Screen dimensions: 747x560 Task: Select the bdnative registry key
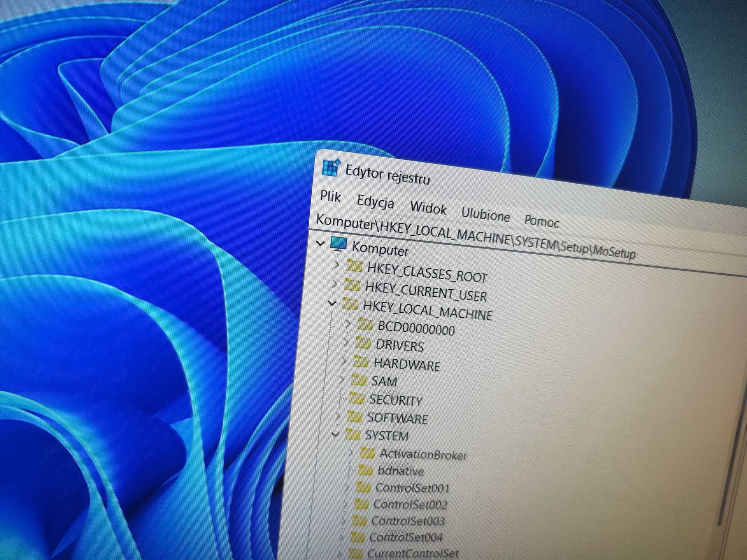click(x=400, y=471)
